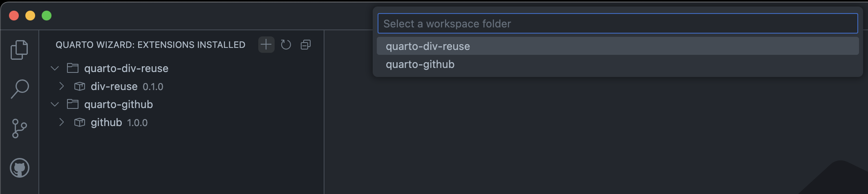Click the github package cube icon

(x=80, y=122)
